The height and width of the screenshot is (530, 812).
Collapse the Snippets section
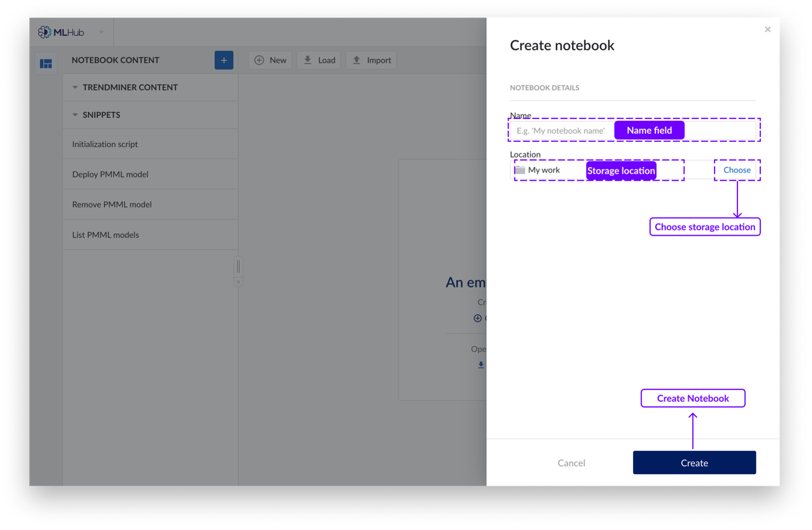(75, 115)
